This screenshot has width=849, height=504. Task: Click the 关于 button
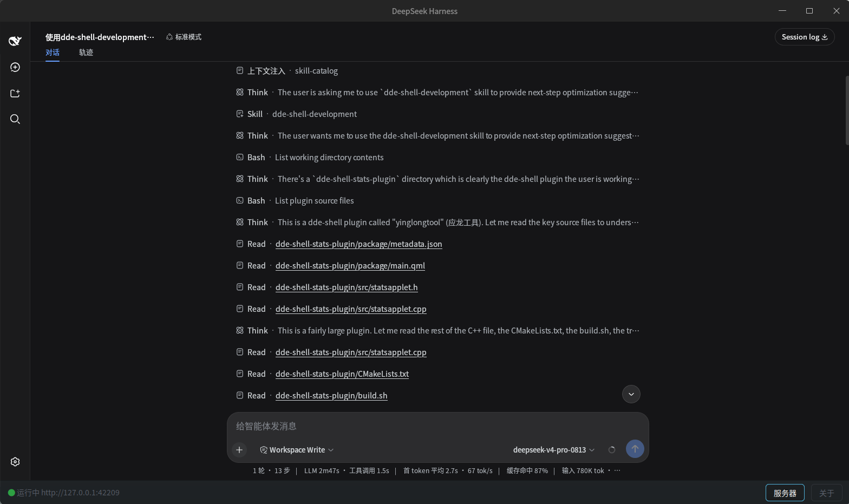(827, 493)
